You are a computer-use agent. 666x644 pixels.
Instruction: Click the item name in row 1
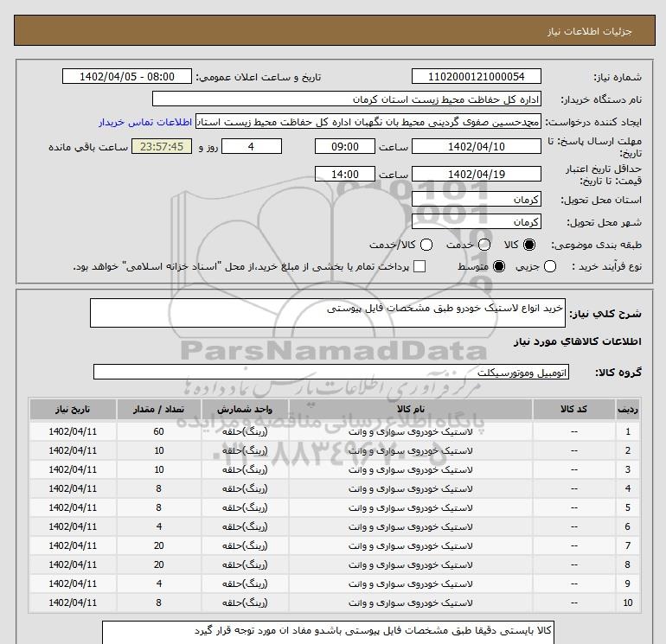click(410, 431)
